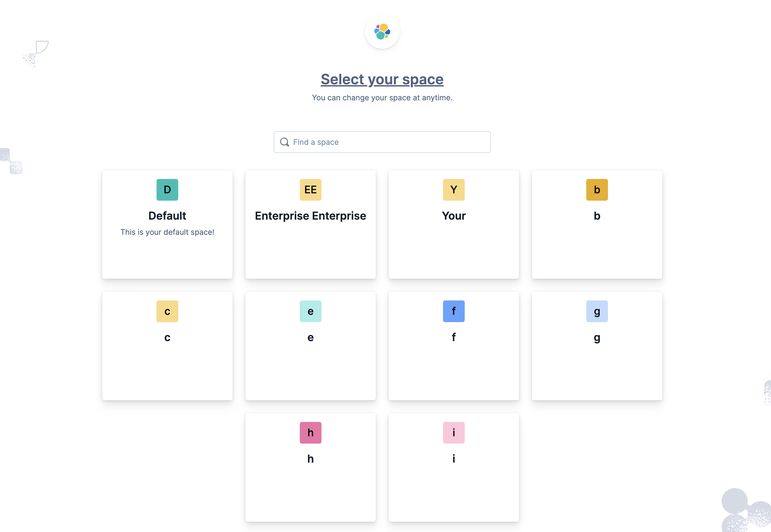The width and height of the screenshot is (771, 532).
Task: Select the pale pink i space avatar
Action: tap(454, 432)
